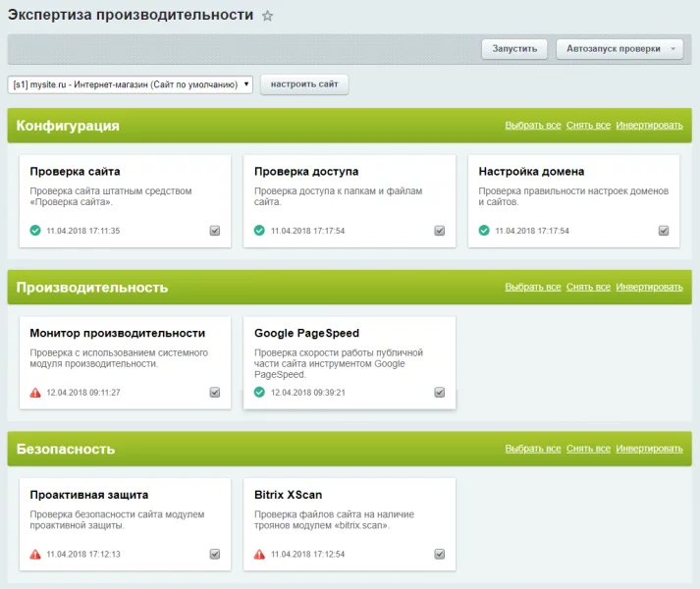Expand the Автозапуск проверки dropdown
This screenshot has height=589, width=700.
(619, 48)
